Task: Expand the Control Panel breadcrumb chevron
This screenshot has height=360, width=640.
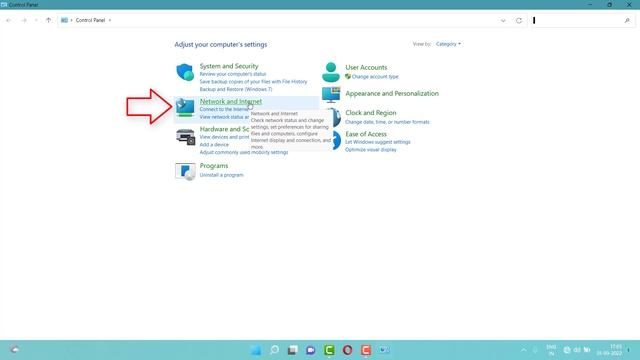Action: pyautogui.click(x=110, y=20)
